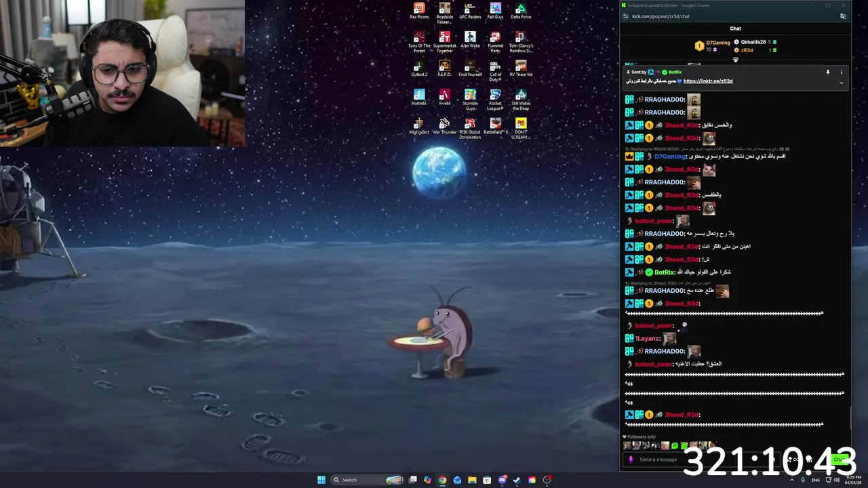Open Chrome site information icon in address bar
868x488 pixels.
tap(625, 16)
